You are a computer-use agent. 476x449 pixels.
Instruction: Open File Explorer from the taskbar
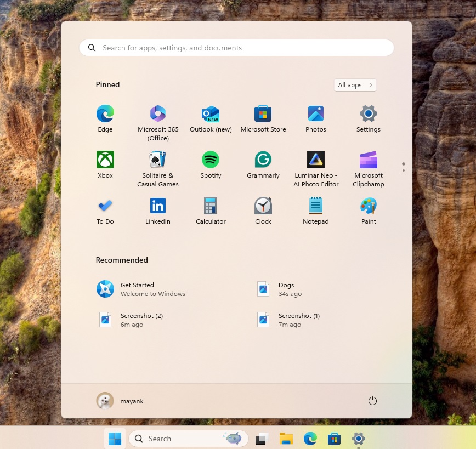pyautogui.click(x=286, y=439)
